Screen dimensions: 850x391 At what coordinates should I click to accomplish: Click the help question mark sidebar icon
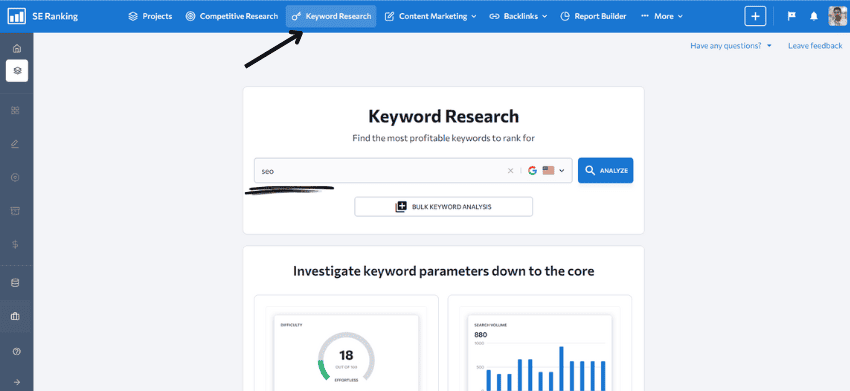coord(16,351)
